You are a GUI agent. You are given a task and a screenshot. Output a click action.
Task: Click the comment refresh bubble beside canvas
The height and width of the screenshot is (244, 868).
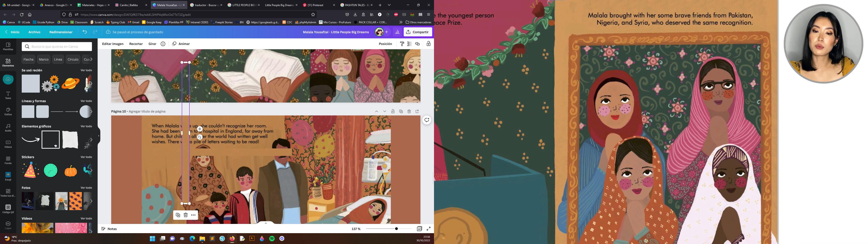(x=427, y=120)
